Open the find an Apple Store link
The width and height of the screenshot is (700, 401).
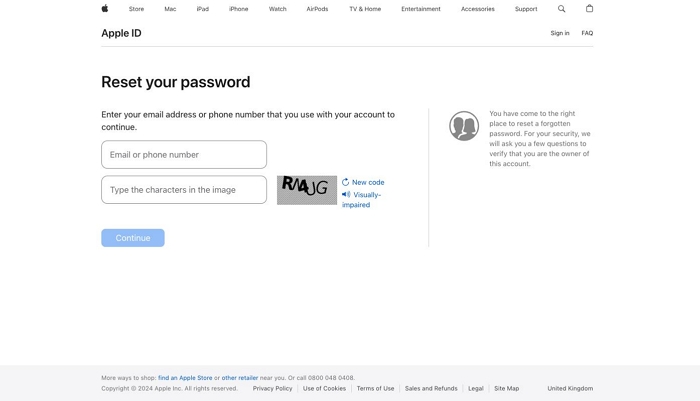(185, 378)
